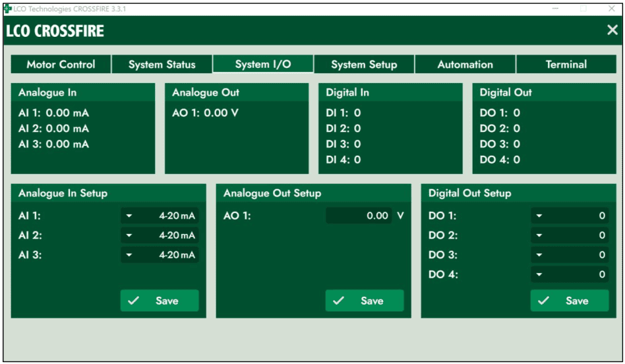Go to the System Setup tab
Image resolution: width=625 pixels, height=364 pixels.
364,64
